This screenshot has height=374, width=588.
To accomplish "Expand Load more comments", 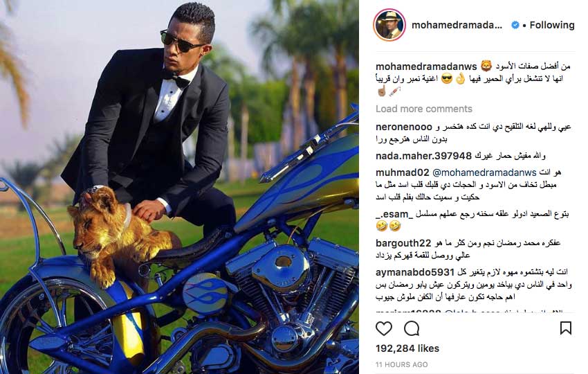I will tap(424, 109).
